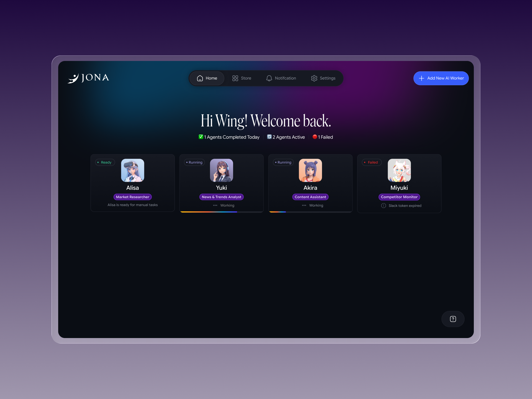532x399 pixels.
Task: Click the red Failed status dot
Action: pyautogui.click(x=315, y=137)
